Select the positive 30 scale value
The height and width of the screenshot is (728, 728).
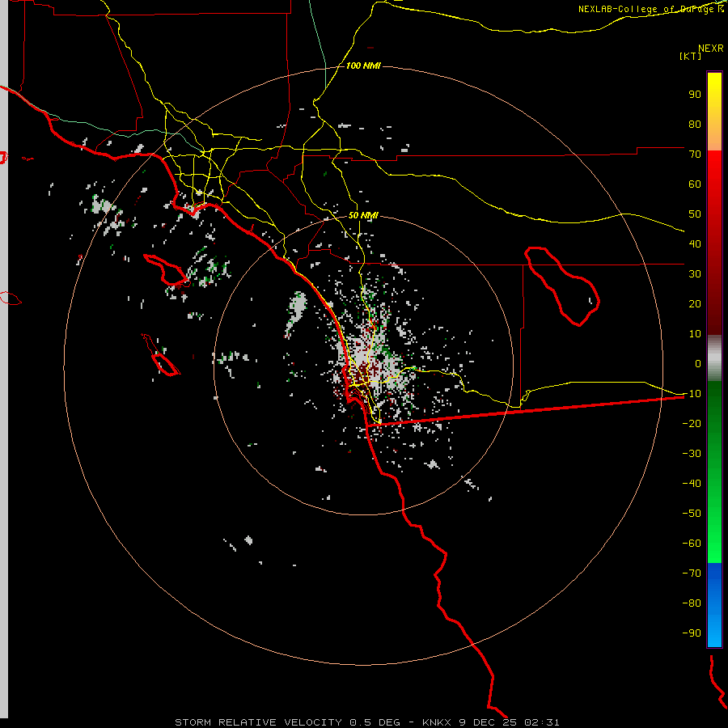point(695,274)
